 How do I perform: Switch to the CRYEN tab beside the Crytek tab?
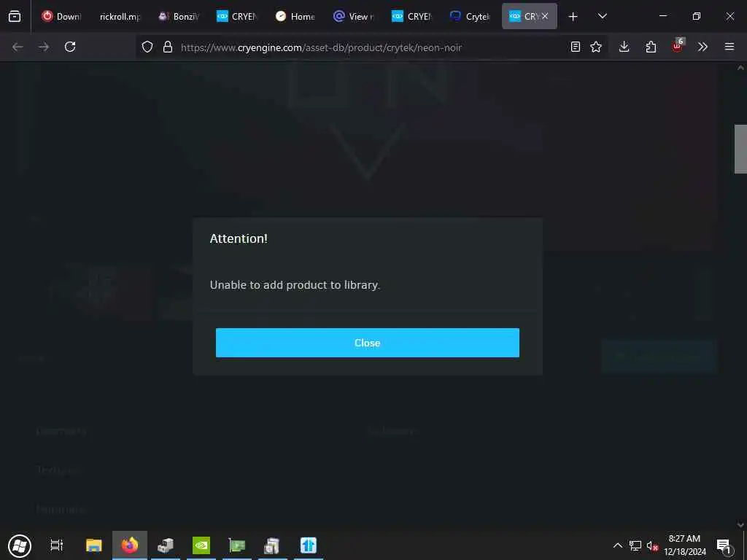(x=413, y=16)
